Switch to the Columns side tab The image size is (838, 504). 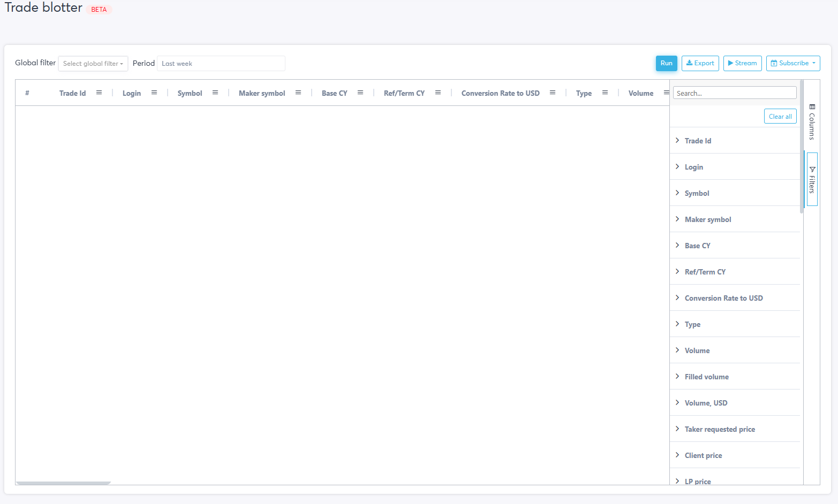(812, 122)
